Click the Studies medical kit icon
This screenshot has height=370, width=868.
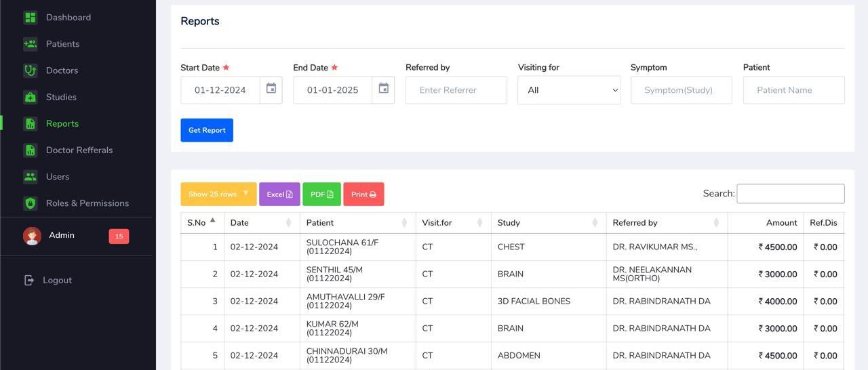pyautogui.click(x=30, y=97)
